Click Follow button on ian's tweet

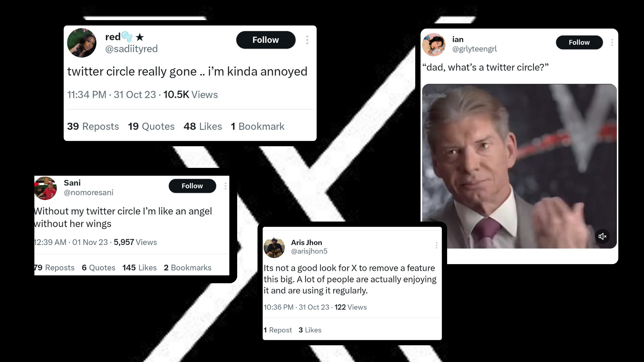pyautogui.click(x=579, y=43)
